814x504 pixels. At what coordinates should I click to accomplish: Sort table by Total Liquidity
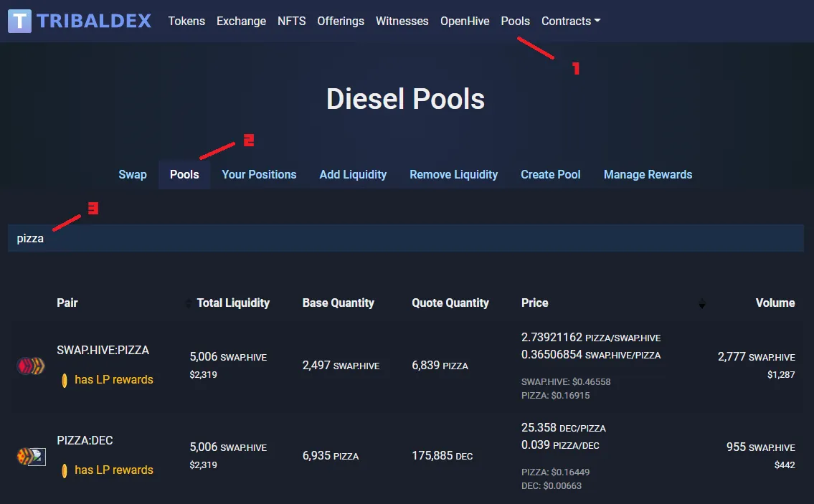click(x=233, y=303)
